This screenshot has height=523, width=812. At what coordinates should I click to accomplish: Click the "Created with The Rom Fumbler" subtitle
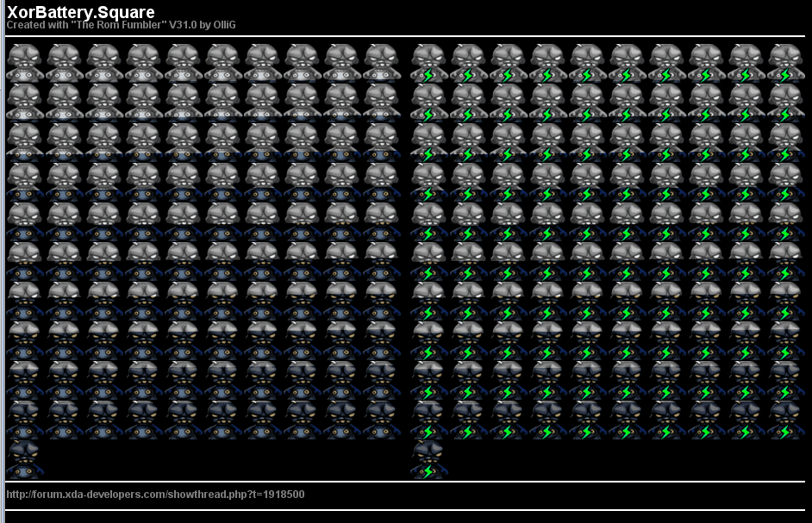pyautogui.click(x=121, y=25)
